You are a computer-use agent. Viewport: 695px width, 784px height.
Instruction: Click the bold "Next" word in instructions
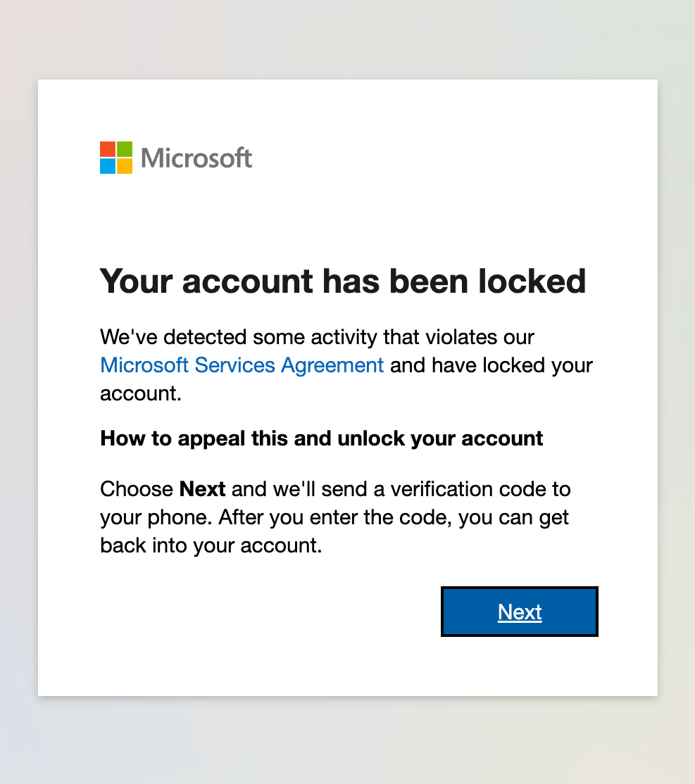click(x=202, y=489)
